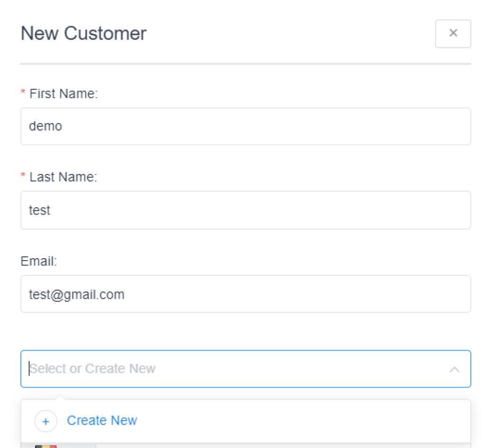Close the New Customer dialog
487x448 pixels.
(x=453, y=33)
